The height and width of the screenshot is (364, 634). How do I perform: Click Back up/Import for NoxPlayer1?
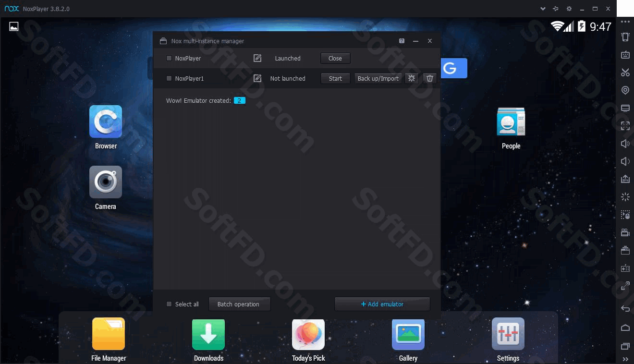(378, 78)
